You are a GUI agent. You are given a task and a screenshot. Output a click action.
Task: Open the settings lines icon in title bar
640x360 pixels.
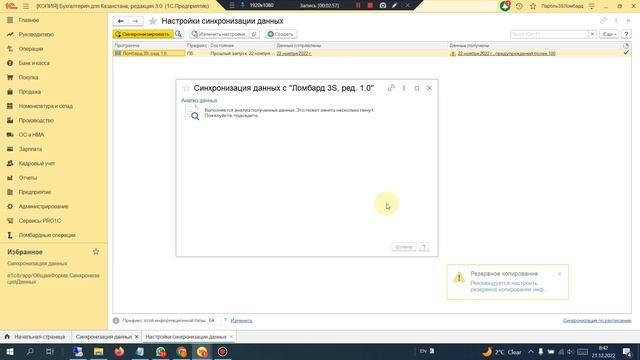(x=591, y=6)
